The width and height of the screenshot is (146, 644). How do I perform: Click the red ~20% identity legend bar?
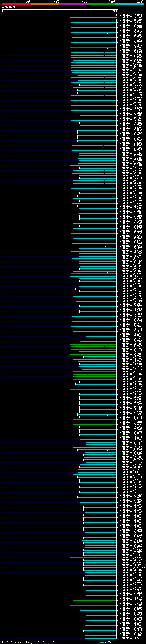coord(16,4)
